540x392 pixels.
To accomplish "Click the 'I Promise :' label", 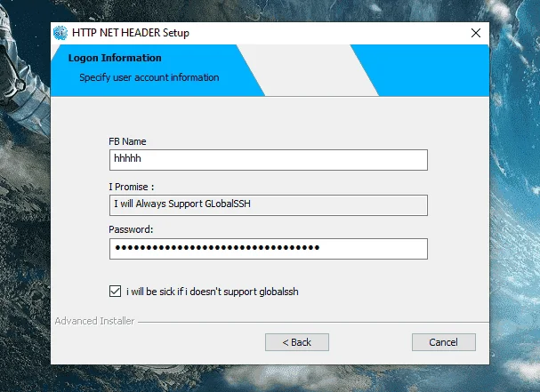I will (x=132, y=187).
